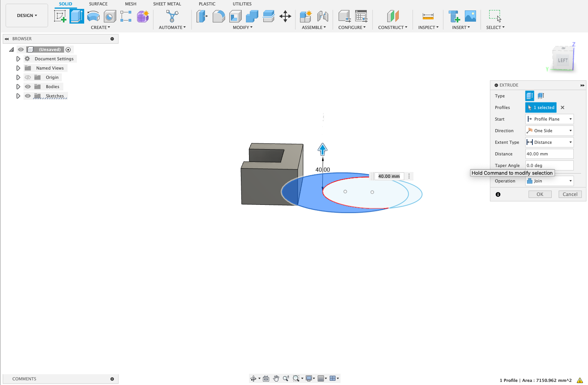This screenshot has width=588, height=385.
Task: Select the Offset Face tool
Action: (268, 16)
